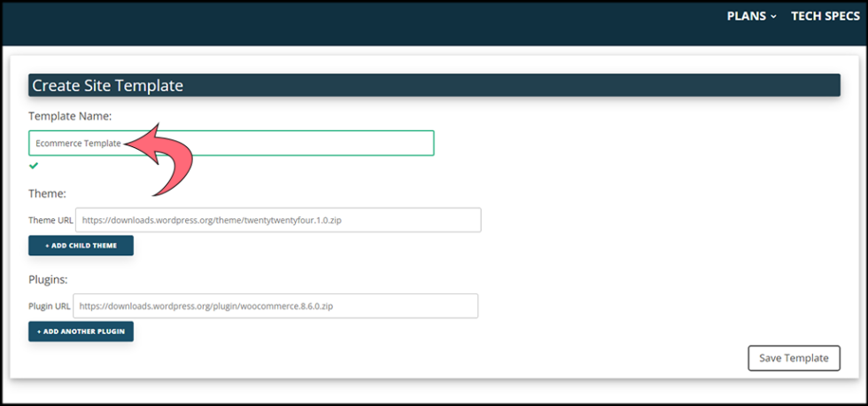Click the Theme URL input field

278,220
